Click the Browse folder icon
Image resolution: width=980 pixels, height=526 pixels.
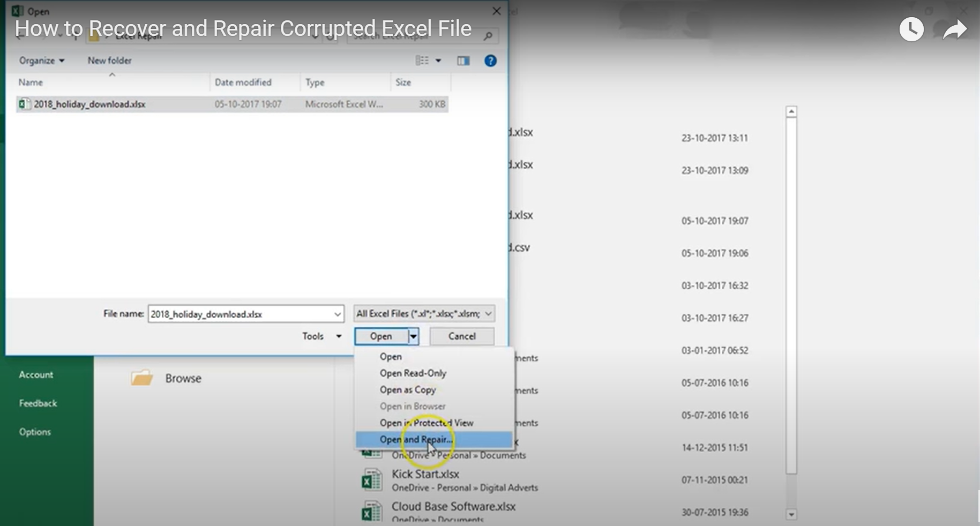(142, 378)
